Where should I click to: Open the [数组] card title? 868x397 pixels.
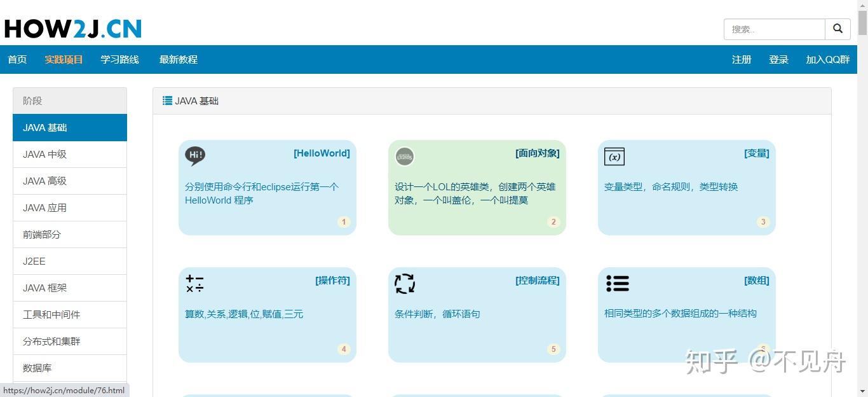[x=757, y=281]
